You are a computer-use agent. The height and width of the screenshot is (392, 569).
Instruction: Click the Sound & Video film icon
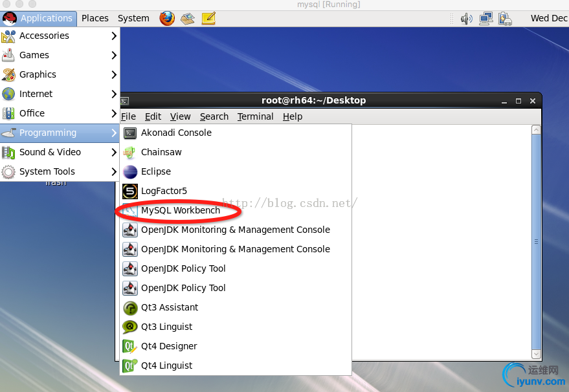pos(8,152)
